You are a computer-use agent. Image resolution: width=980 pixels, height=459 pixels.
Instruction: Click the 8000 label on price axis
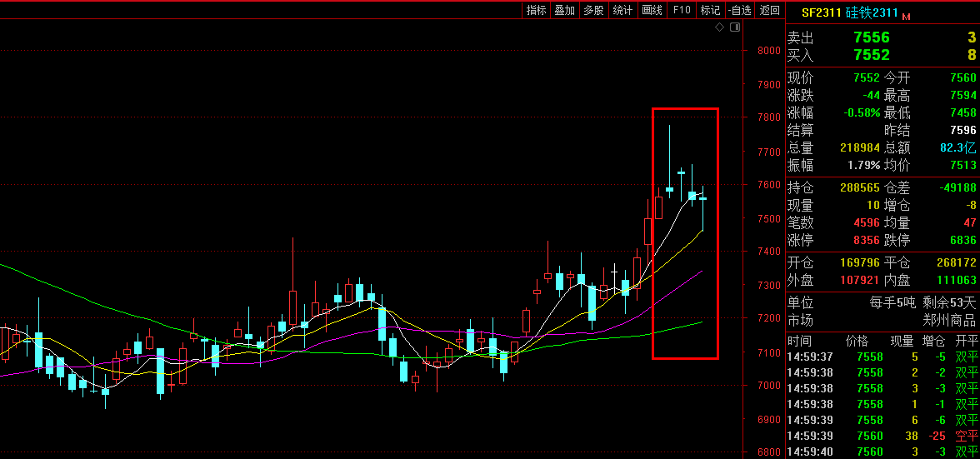767,50
